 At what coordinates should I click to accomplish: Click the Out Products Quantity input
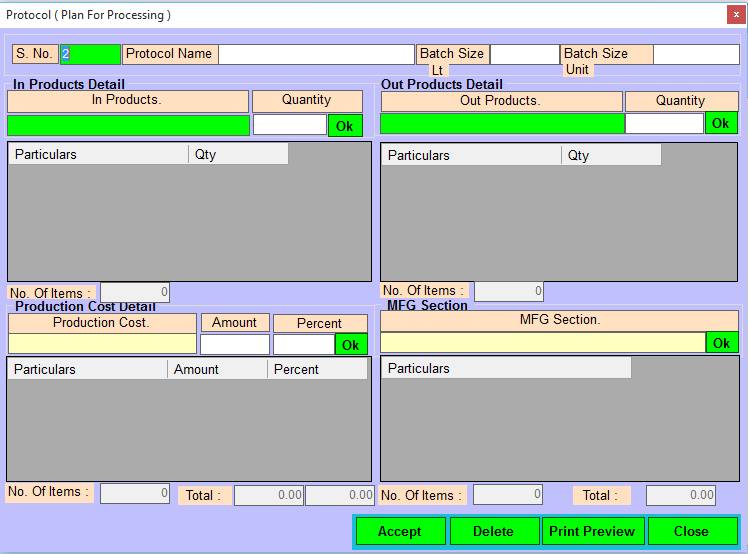coord(664,123)
